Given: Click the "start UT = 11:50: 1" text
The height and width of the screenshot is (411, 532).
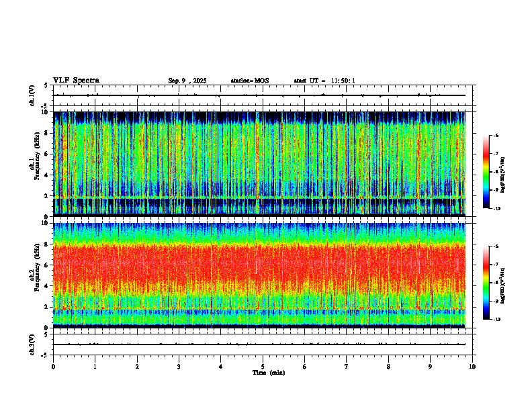Looking at the screenshot, I should [x=324, y=81].
